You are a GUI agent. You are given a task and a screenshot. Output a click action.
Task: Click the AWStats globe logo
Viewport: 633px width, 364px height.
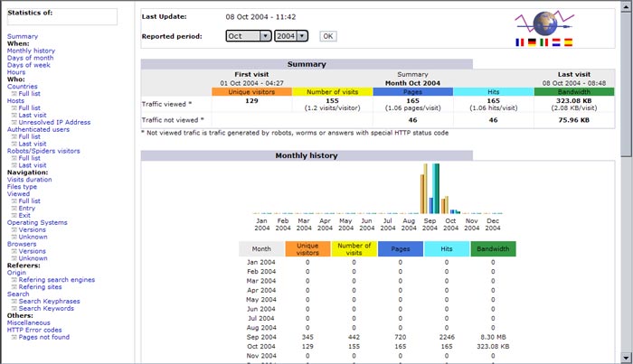(544, 23)
